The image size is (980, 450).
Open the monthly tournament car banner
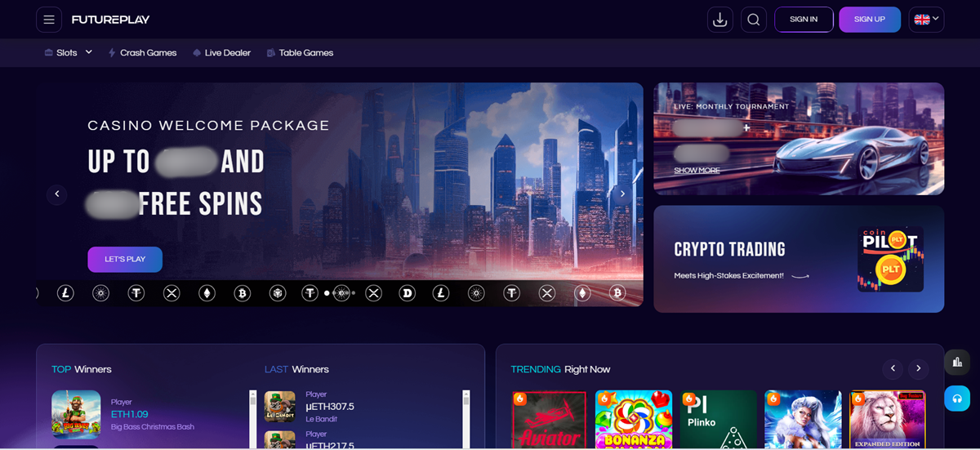click(799, 139)
